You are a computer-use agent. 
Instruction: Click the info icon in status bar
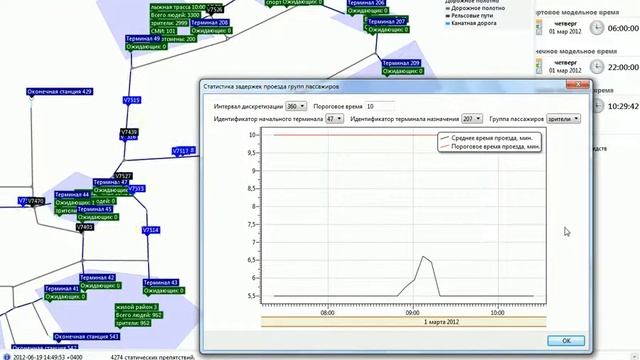click(x=7, y=357)
